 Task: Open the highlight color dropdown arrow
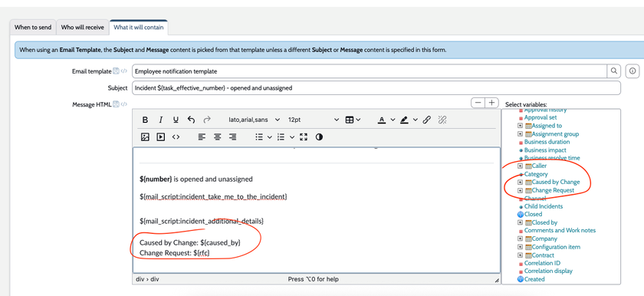pyautogui.click(x=416, y=120)
